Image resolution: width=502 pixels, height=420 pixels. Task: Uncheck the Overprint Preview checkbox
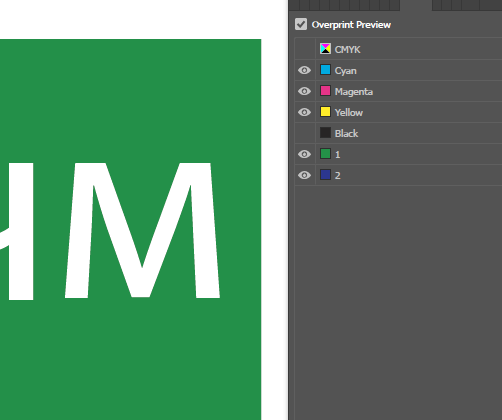(301, 24)
